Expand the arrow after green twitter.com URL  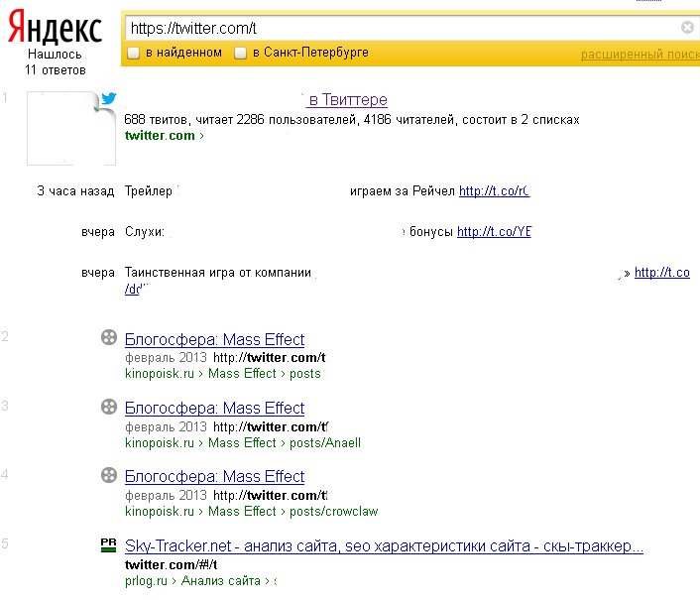[202, 136]
